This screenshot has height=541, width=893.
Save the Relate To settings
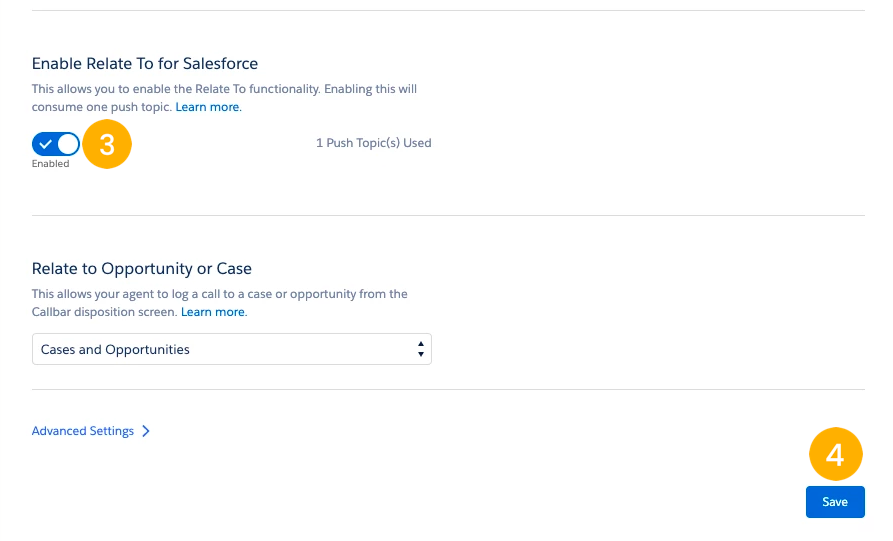pos(835,502)
